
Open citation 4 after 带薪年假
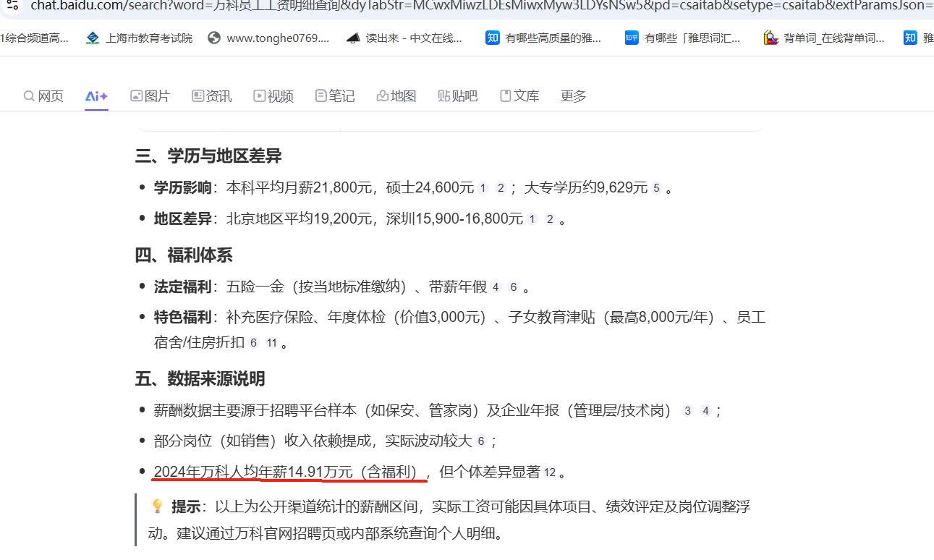[x=496, y=287]
